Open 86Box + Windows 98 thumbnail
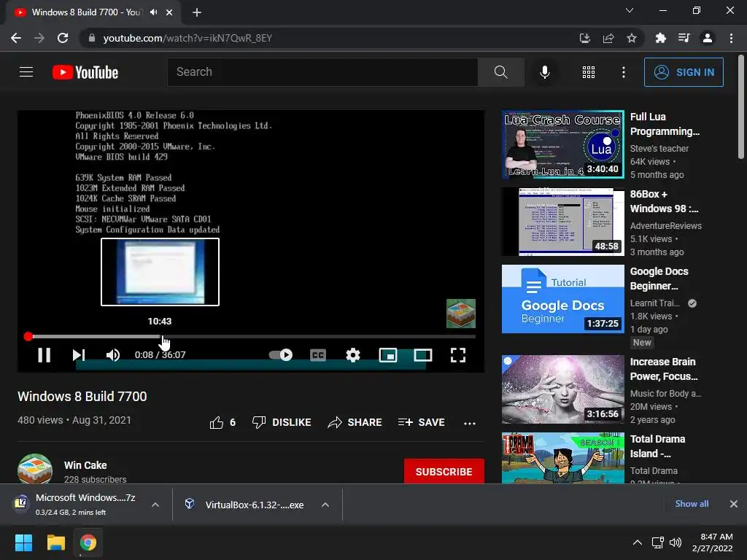This screenshot has width=747, height=560. tap(562, 222)
